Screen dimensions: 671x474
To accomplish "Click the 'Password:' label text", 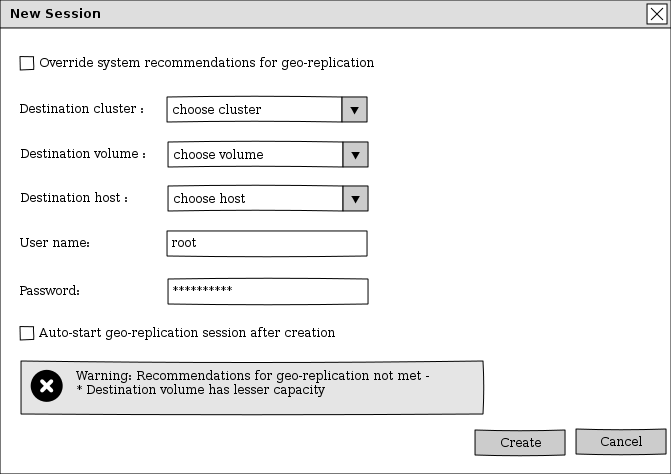I will (49, 291).
